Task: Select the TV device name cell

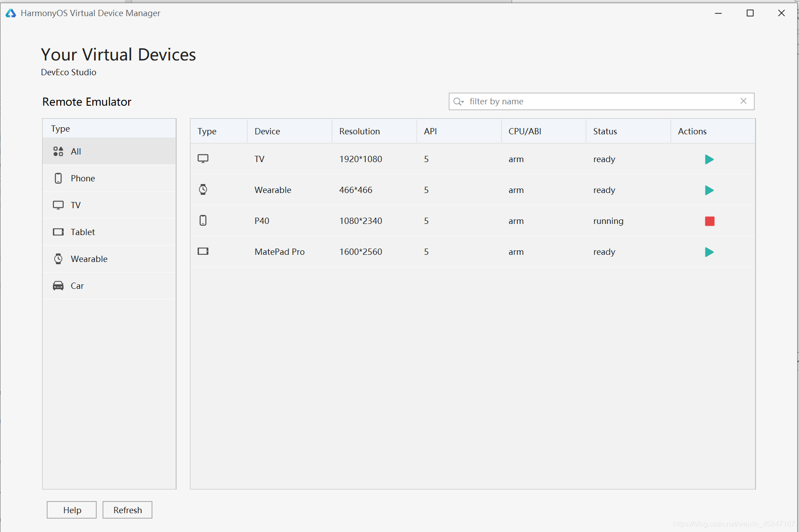Action: [x=259, y=159]
